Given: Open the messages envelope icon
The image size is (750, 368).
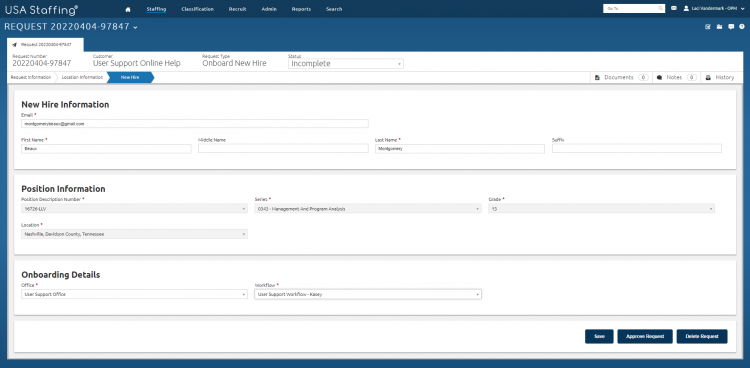Looking at the screenshot, I should click(x=674, y=8).
